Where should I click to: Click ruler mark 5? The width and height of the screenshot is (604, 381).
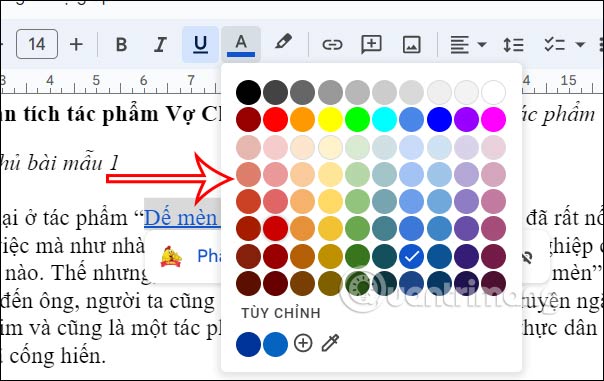click(x=96, y=80)
